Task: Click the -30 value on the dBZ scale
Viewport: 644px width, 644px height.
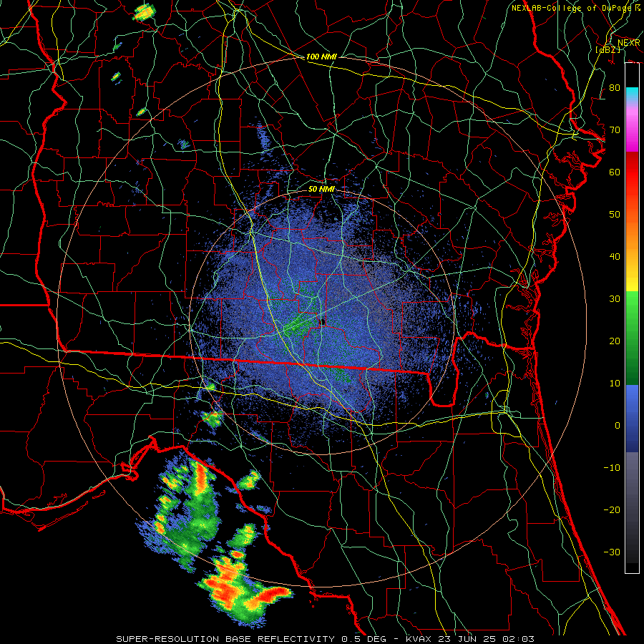Action: 612,552
